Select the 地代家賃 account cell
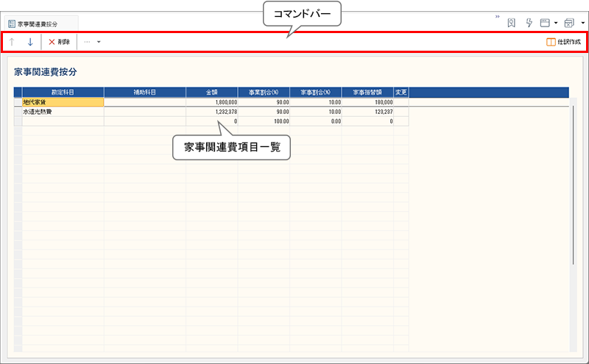This screenshot has width=589, height=364. tap(63, 102)
